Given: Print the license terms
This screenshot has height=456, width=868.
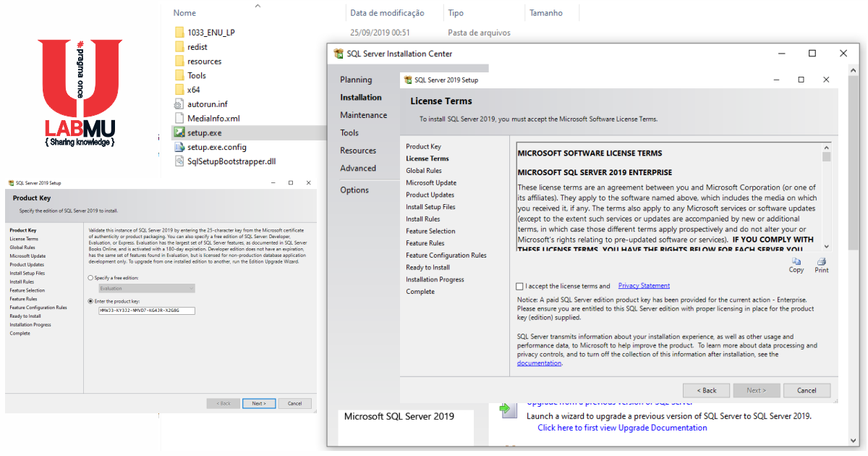Looking at the screenshot, I should [822, 265].
